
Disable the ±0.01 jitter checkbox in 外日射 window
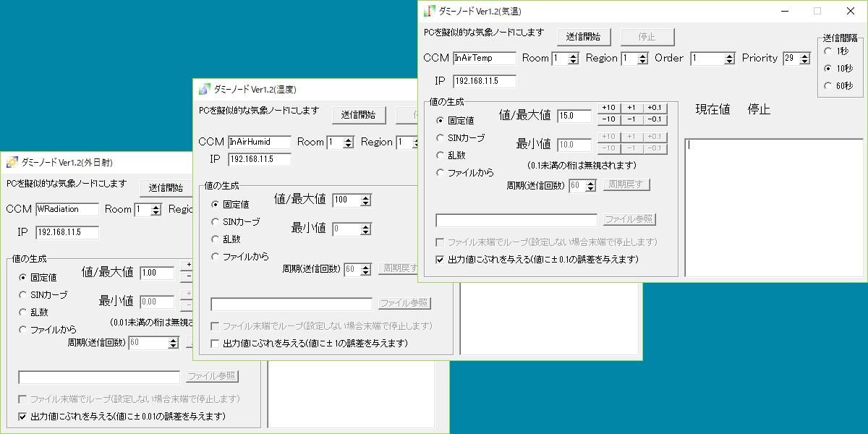pyautogui.click(x=23, y=417)
